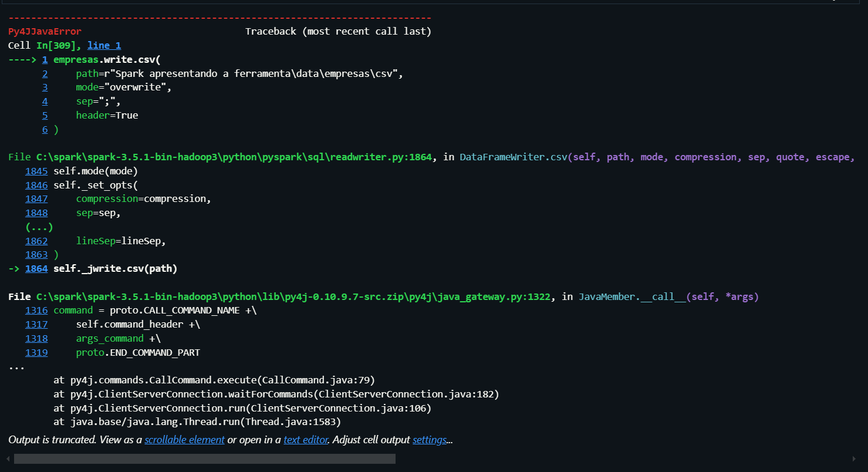This screenshot has width=868, height=472.
Task: Click 'JavaMember.__call__' function name text
Action: [632, 297]
